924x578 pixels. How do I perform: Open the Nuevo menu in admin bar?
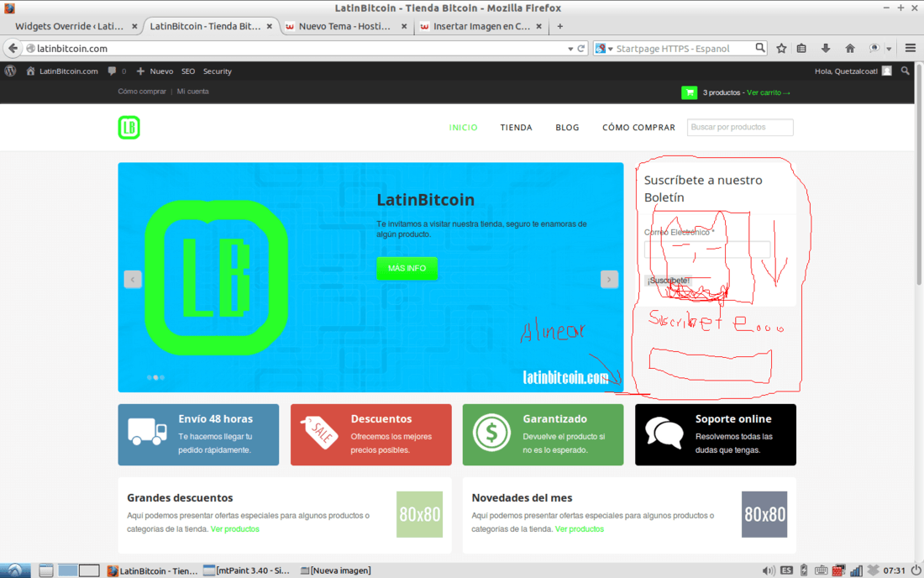[x=155, y=71]
